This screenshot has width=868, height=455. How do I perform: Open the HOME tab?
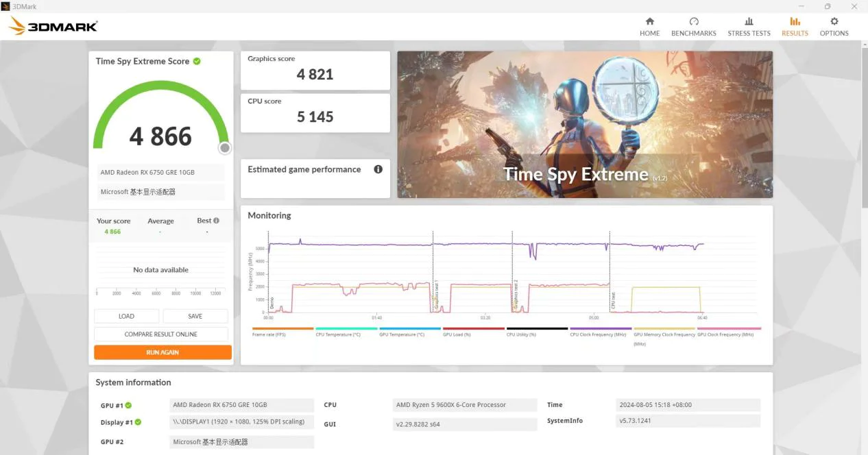click(649, 27)
